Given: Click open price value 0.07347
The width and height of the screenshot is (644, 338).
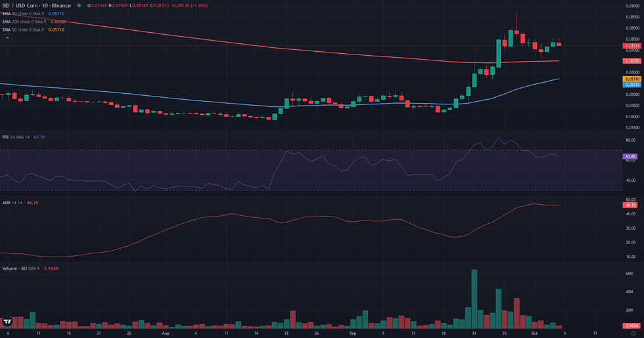Looking at the screenshot, I should click(x=98, y=6).
